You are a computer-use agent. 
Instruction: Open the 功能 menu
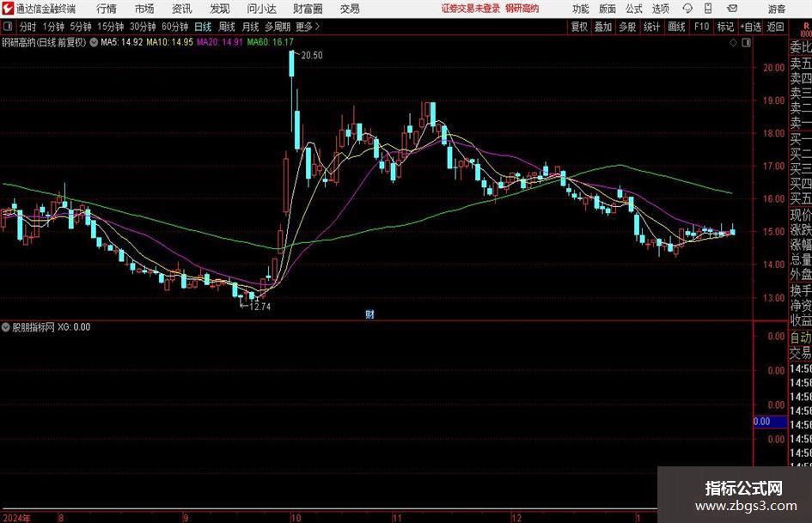click(581, 9)
